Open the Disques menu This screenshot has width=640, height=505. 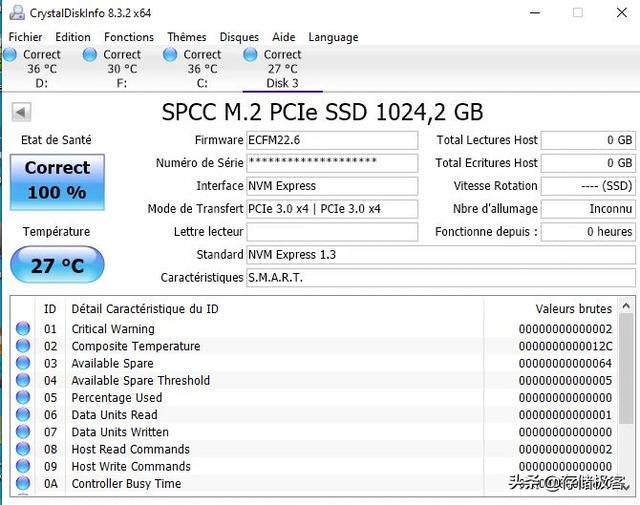coord(239,37)
